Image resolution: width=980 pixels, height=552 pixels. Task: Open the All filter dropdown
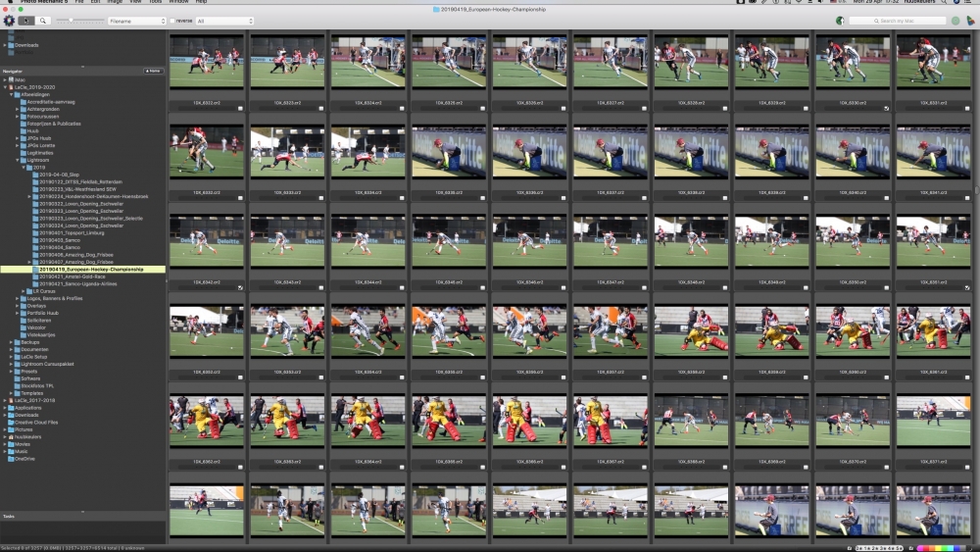[224, 21]
